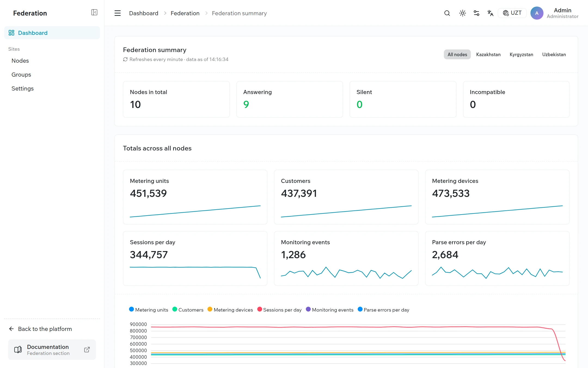This screenshot has height=368, width=588.
Task: Click the Admin Administrator profile name
Action: click(x=562, y=13)
